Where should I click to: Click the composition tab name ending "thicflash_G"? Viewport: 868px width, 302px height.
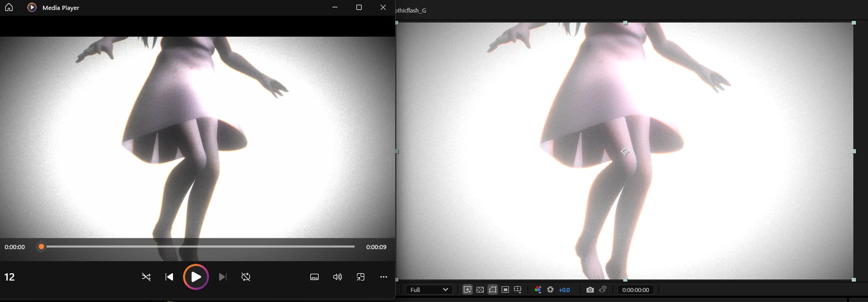(411, 10)
